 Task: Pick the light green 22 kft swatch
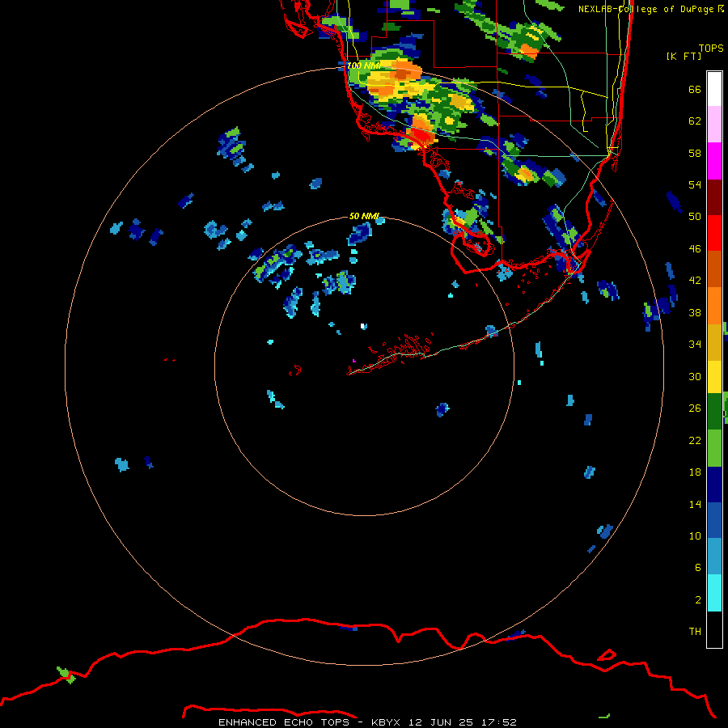(714, 448)
